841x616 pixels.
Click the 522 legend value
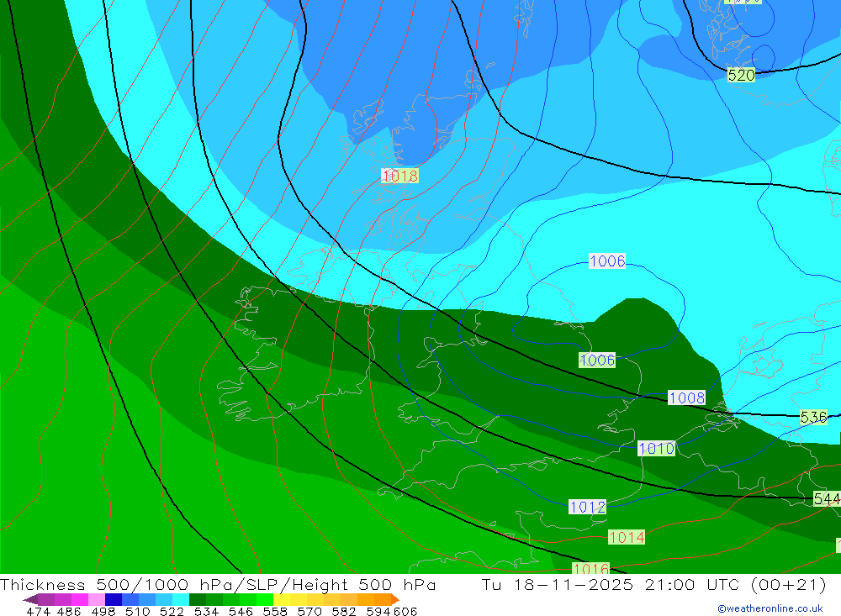tap(172, 612)
